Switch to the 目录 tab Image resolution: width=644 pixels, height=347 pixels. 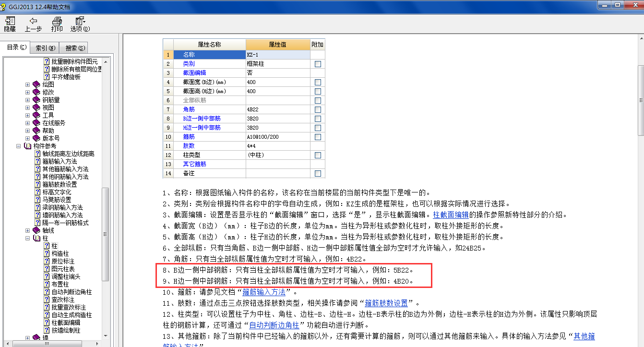pos(16,47)
